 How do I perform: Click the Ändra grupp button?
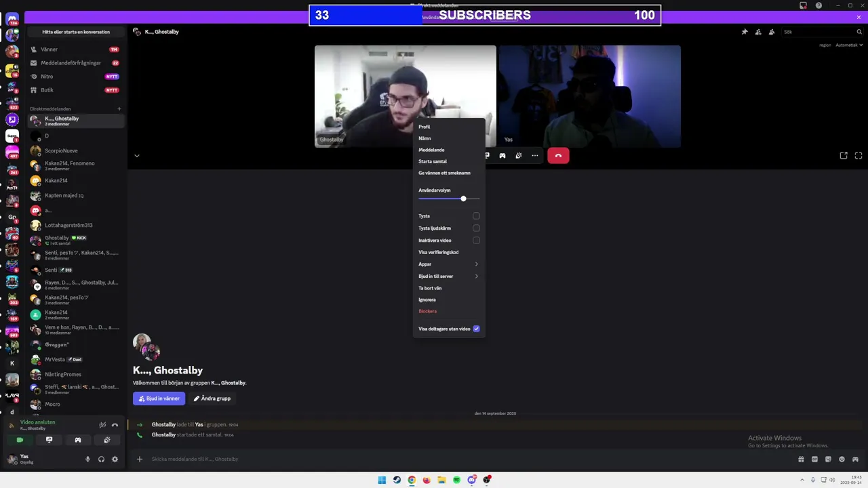[212, 399]
